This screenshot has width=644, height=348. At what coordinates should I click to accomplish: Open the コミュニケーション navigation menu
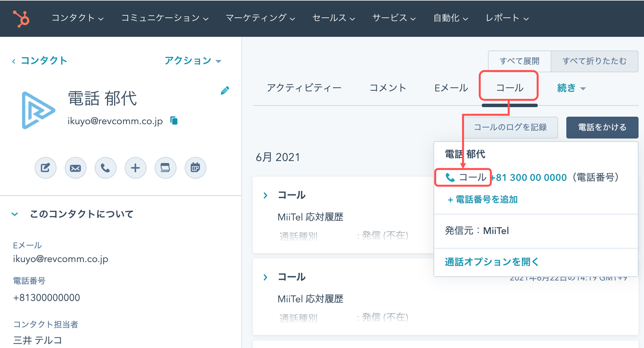pyautogui.click(x=165, y=18)
